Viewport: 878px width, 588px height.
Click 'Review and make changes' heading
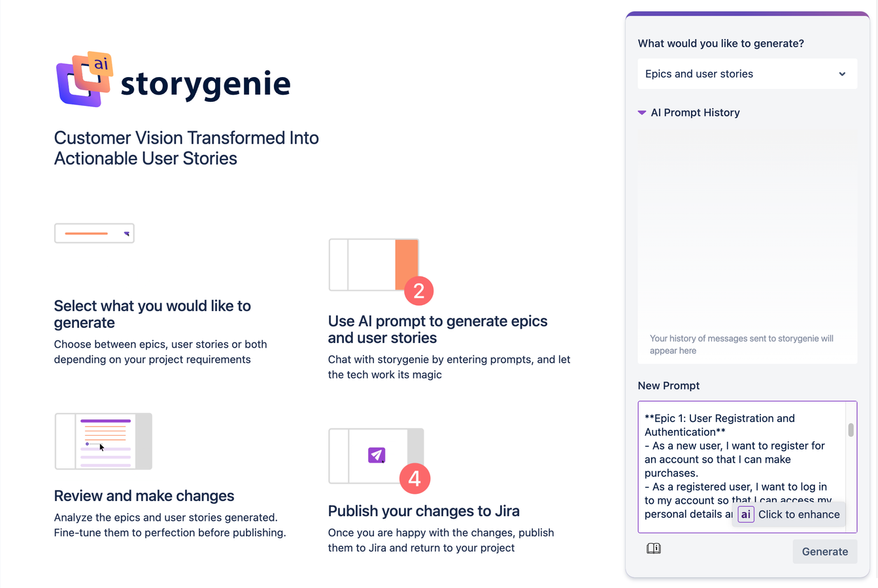[144, 496]
